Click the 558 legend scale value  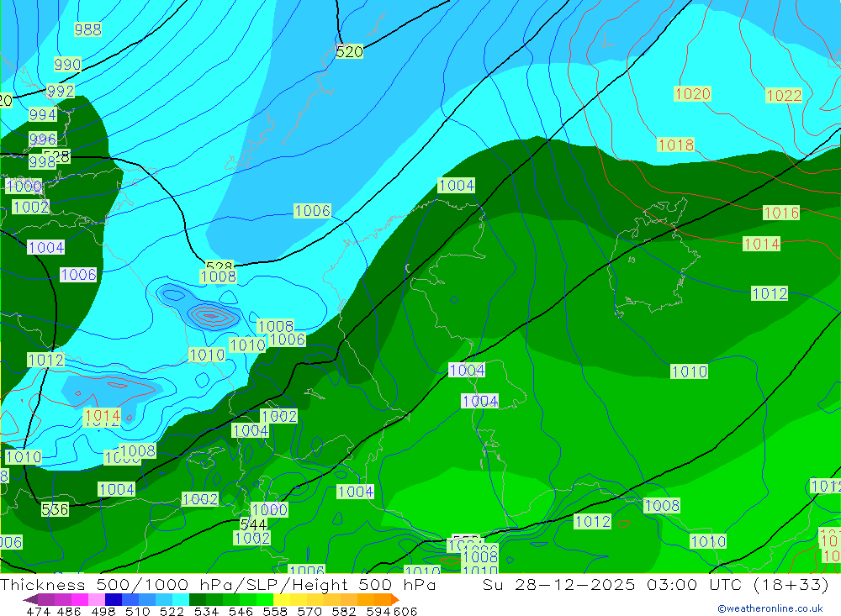(x=275, y=611)
